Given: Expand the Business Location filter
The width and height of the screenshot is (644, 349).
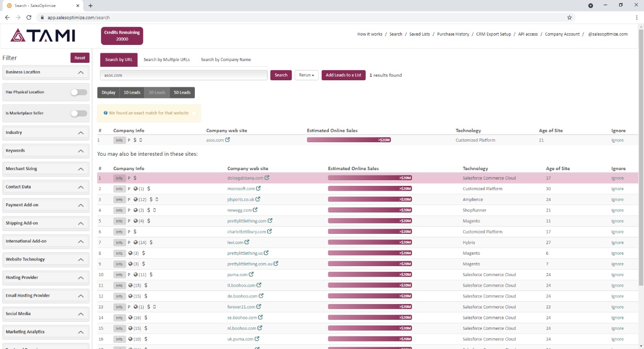Looking at the screenshot, I should (x=46, y=72).
